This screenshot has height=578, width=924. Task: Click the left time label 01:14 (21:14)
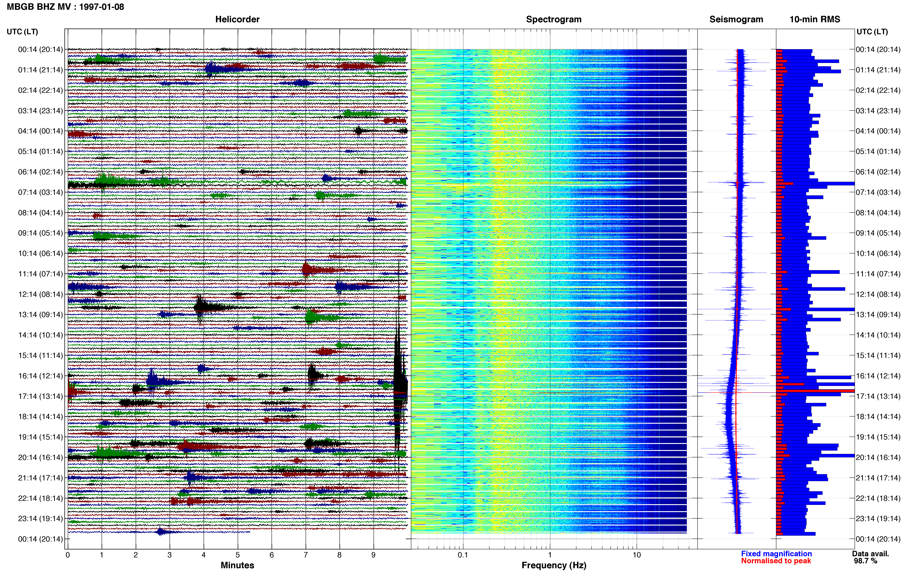tap(41, 70)
